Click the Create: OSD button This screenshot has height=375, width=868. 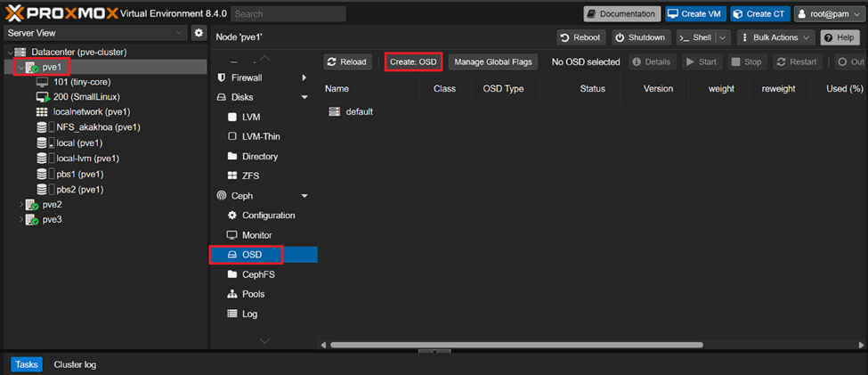coord(413,62)
